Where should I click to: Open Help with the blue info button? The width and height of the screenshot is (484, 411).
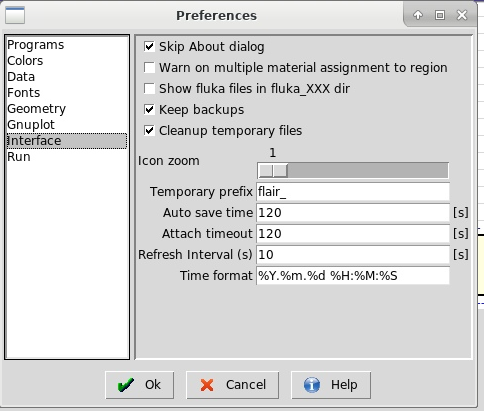pos(331,385)
